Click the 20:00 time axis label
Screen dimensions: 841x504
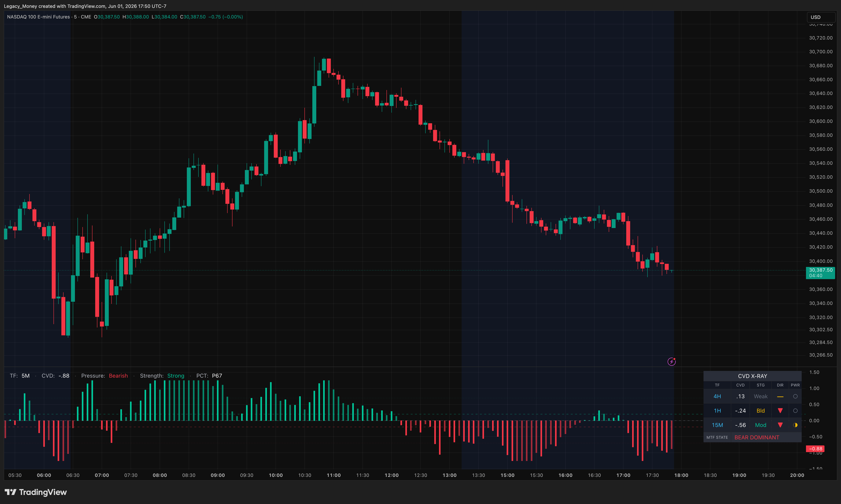[x=797, y=475]
